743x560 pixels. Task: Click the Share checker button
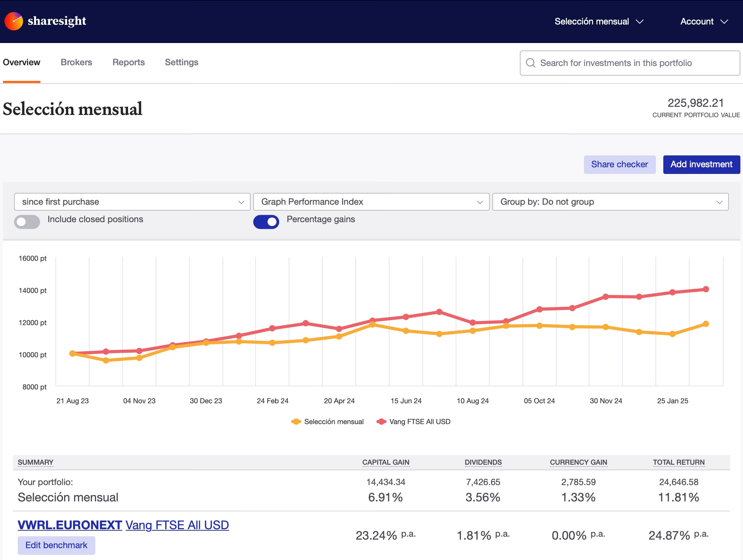(x=620, y=164)
